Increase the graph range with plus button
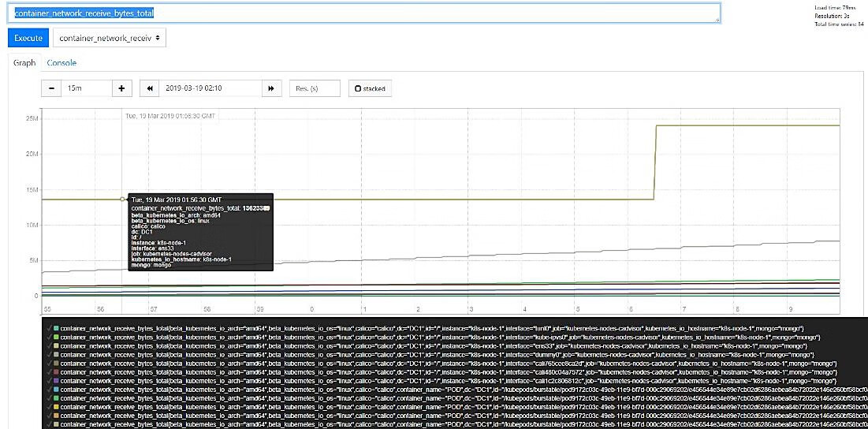The width and height of the screenshot is (868, 429). [121, 88]
